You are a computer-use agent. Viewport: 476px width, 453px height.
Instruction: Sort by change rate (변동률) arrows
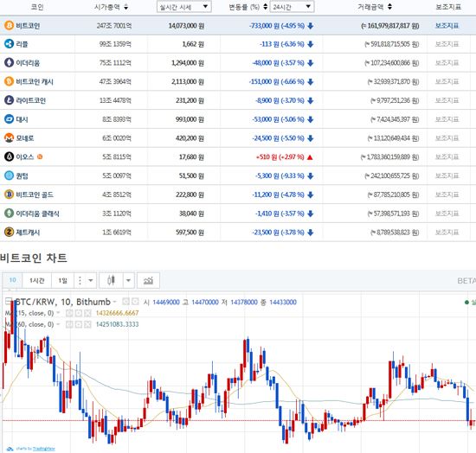pyautogui.click(x=266, y=7)
